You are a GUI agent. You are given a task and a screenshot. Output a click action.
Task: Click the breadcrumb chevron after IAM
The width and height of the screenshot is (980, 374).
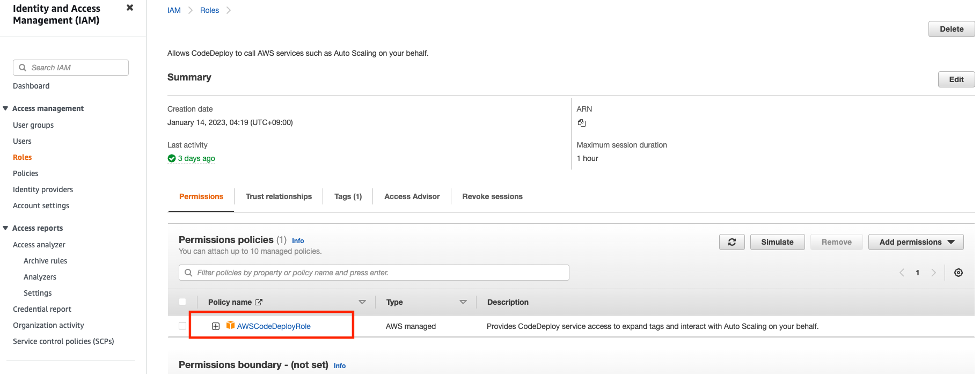(x=191, y=10)
